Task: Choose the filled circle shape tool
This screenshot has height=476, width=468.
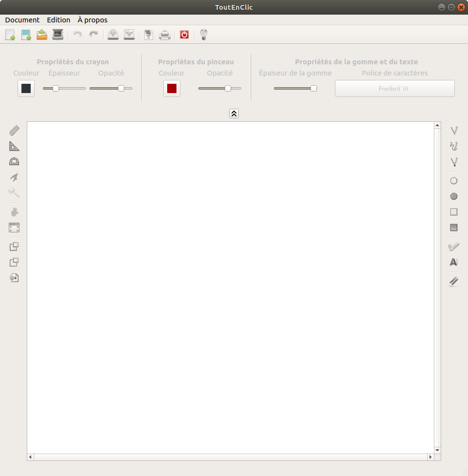Action: [454, 196]
